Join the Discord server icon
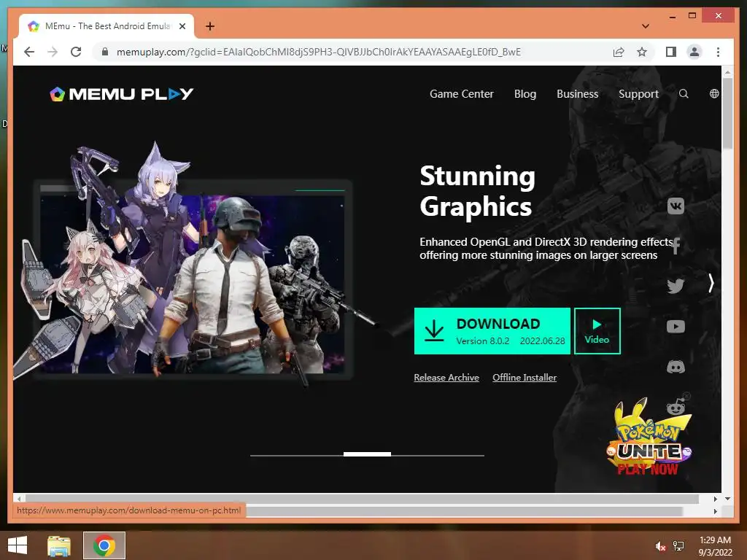The image size is (747, 560). point(676,367)
